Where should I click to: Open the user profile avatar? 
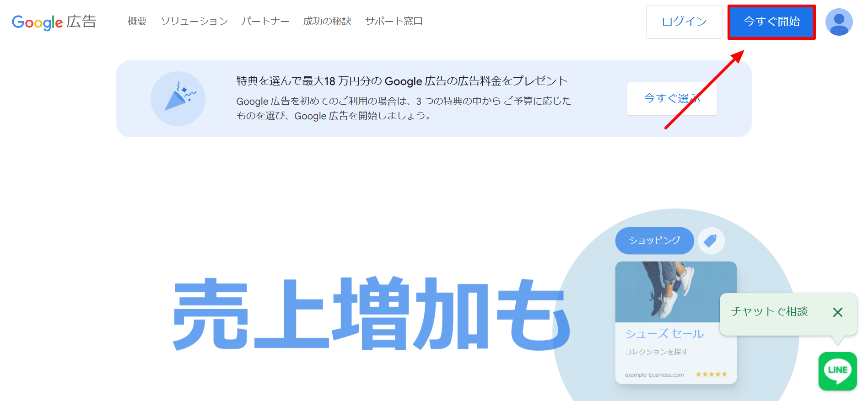[x=838, y=22]
